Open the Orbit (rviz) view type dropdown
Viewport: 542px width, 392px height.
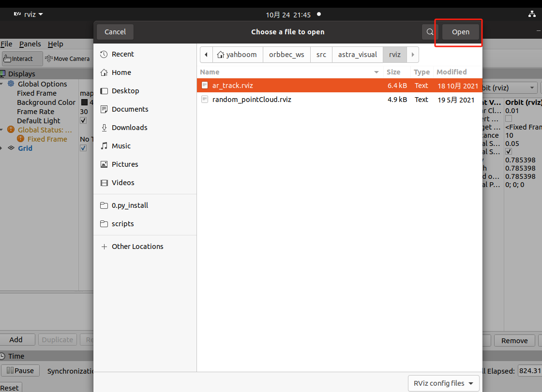click(510, 87)
